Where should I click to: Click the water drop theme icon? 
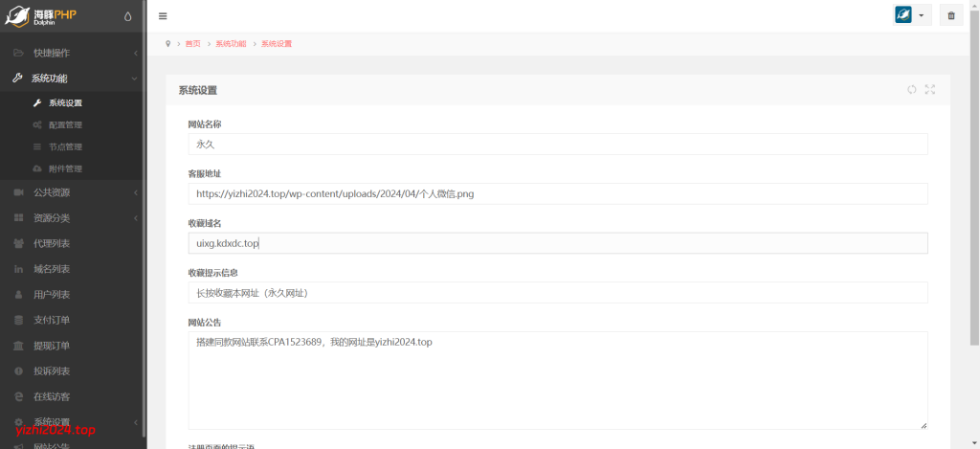[x=128, y=16]
